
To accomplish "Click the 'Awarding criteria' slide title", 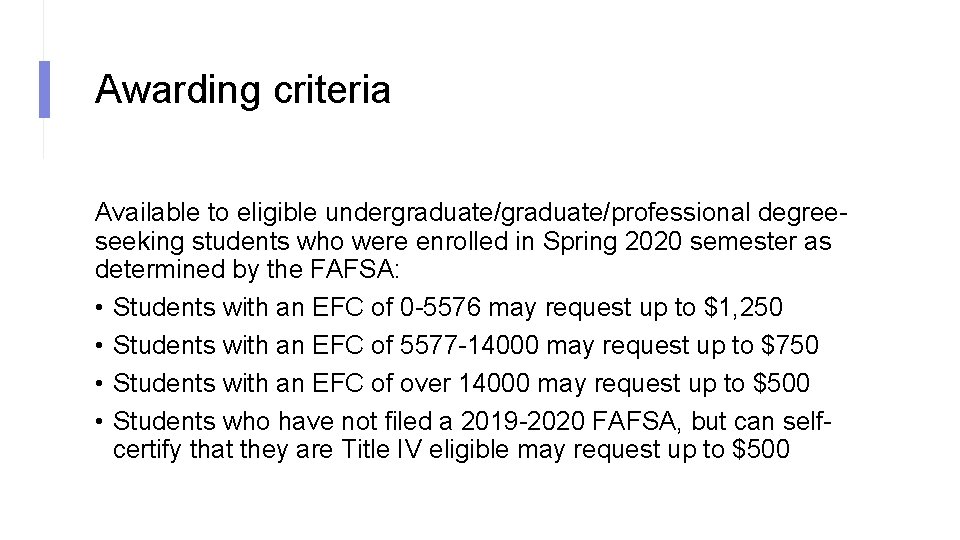I will [242, 90].
